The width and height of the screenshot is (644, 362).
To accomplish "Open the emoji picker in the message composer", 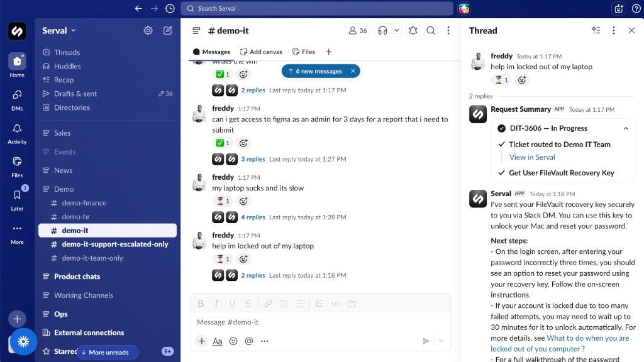I will 232,341.
